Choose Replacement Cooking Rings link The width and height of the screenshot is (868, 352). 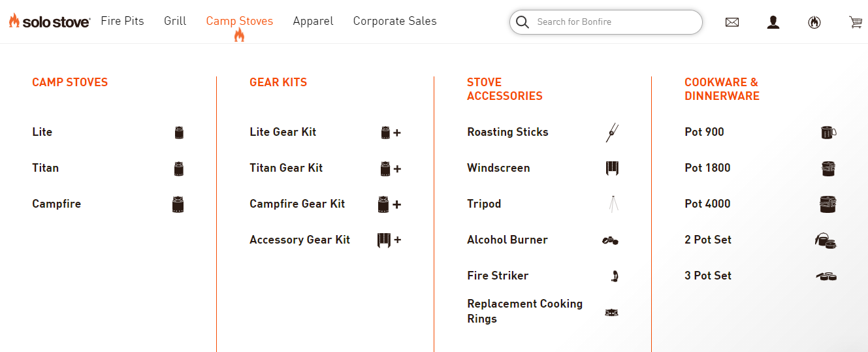pyautogui.click(x=524, y=311)
